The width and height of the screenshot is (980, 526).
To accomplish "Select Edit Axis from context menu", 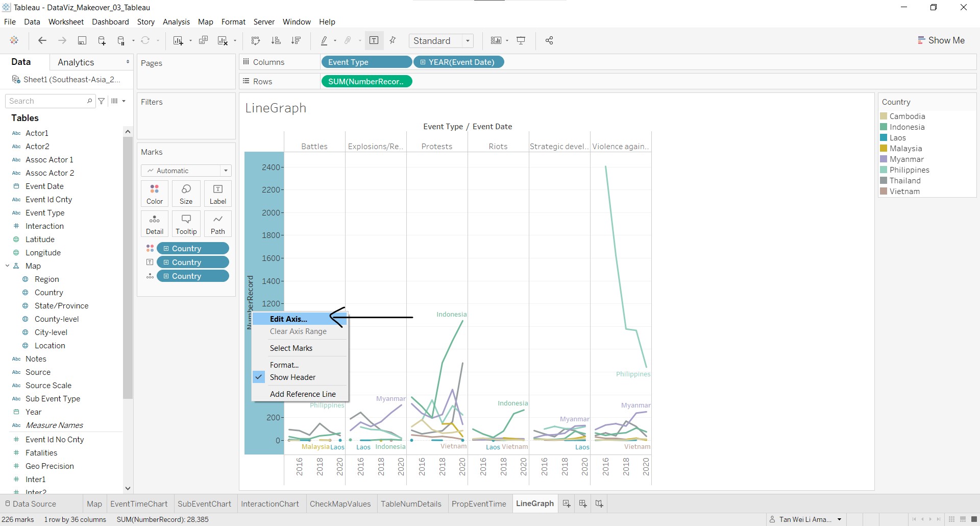I will (x=288, y=319).
